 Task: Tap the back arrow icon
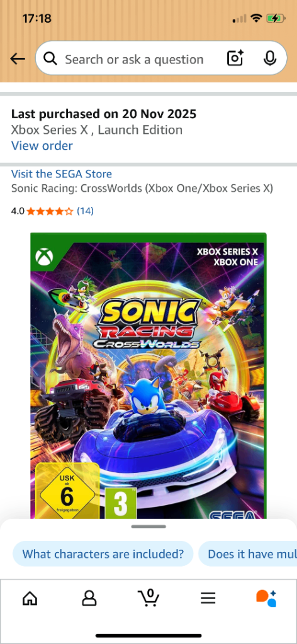click(x=17, y=59)
